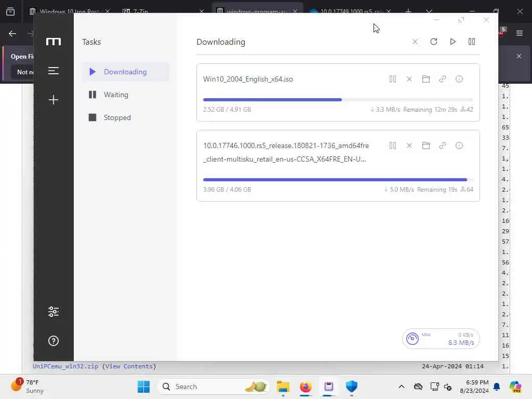The image size is (532, 399).
Task: Open the browser hamburger menu
Action: 519,33
